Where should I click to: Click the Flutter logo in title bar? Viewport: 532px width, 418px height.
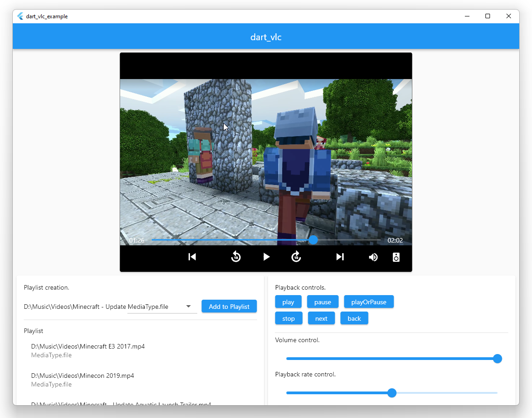[21, 16]
